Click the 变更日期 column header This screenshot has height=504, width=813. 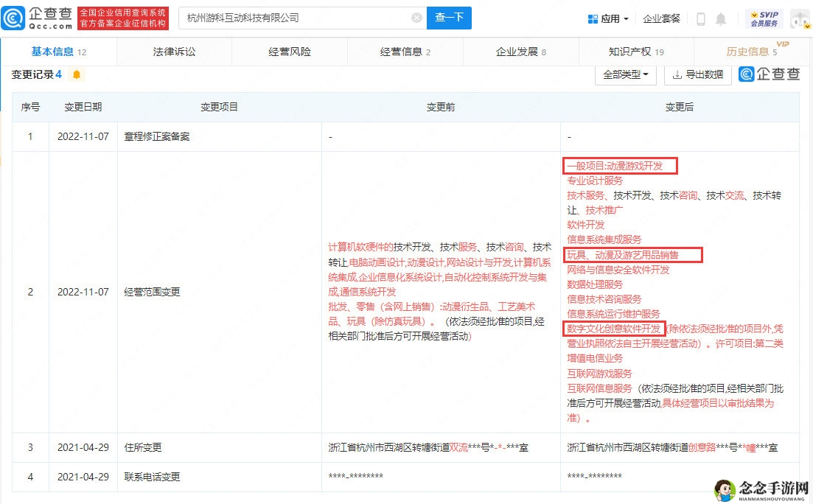(x=83, y=108)
